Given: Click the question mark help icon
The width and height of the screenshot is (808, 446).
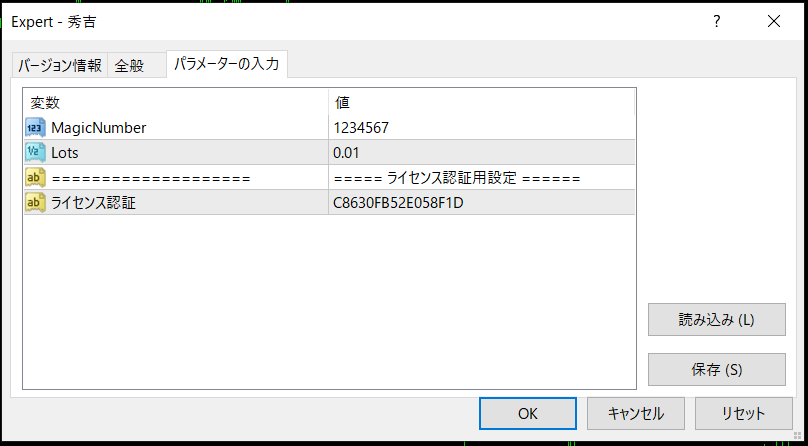Looking at the screenshot, I should pos(716,21).
